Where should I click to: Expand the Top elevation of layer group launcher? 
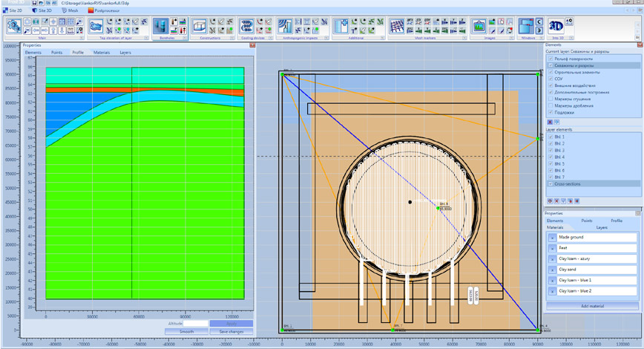[146, 38]
